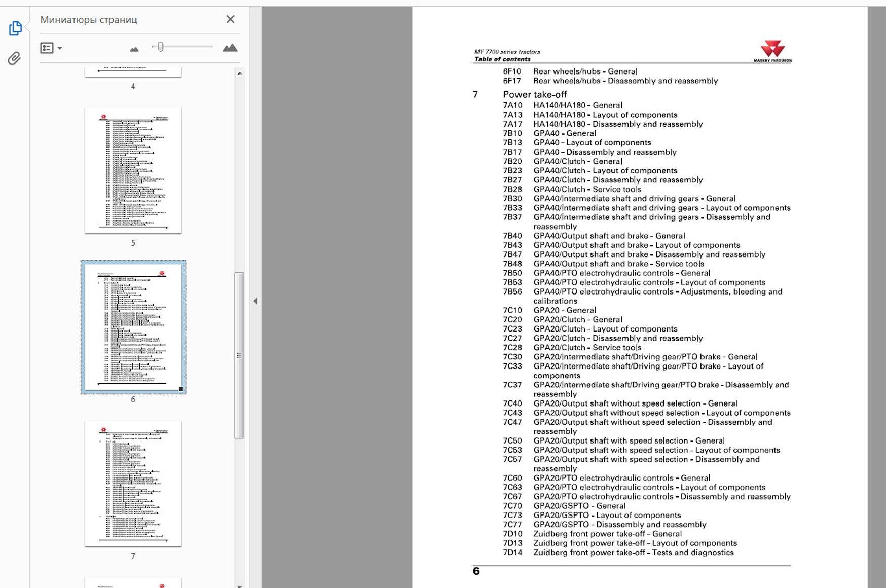The image size is (886, 588).
Task: Select the page 7 thumbnail
Action: click(x=133, y=483)
